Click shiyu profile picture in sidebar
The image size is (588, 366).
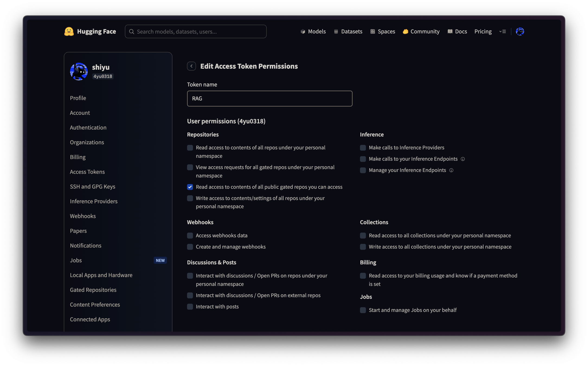79,72
